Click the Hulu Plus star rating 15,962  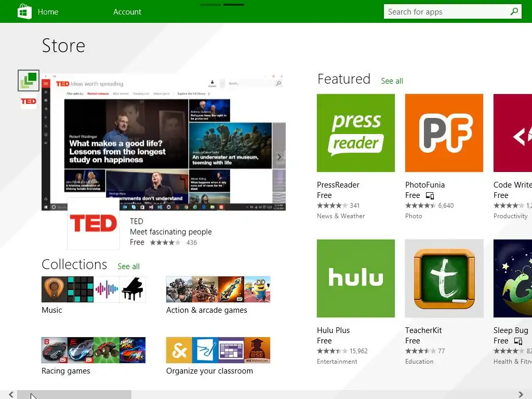pyautogui.click(x=342, y=351)
